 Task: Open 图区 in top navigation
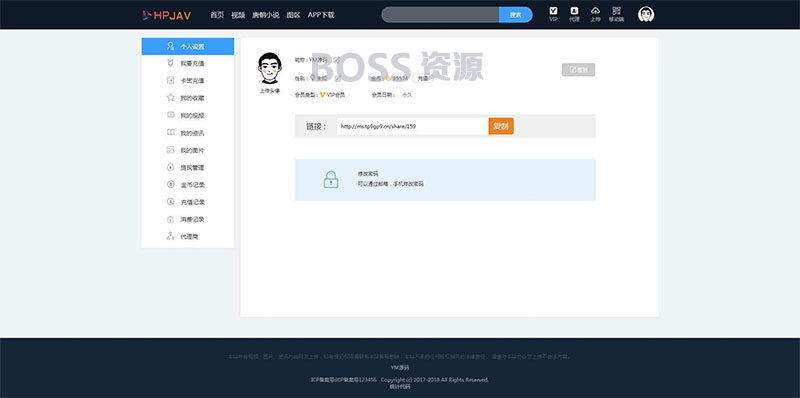[x=293, y=15]
